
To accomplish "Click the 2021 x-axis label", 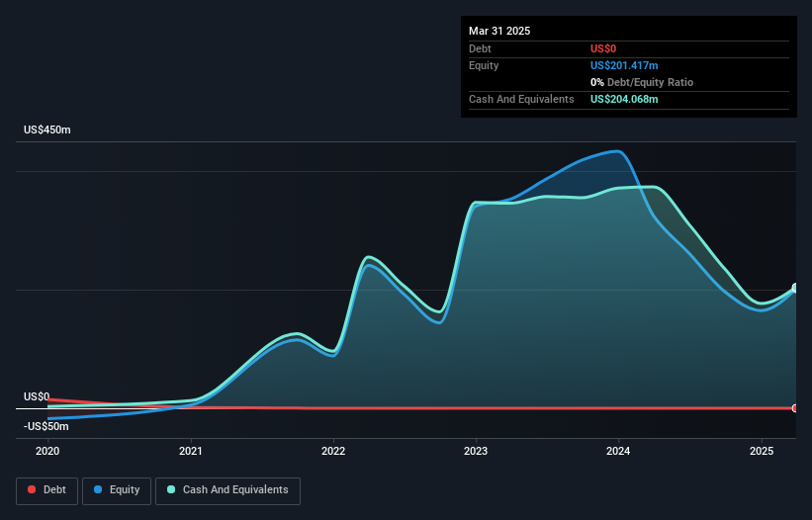I will (191, 451).
